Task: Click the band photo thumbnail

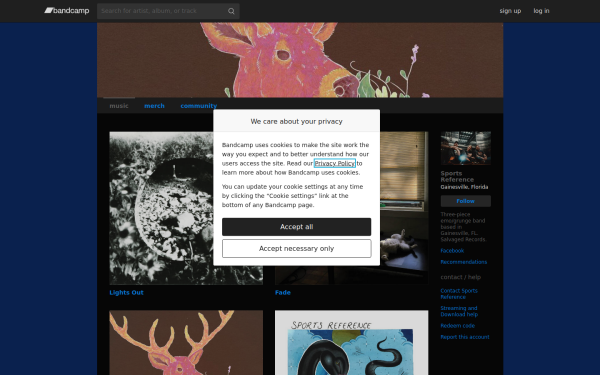Action: click(x=466, y=148)
